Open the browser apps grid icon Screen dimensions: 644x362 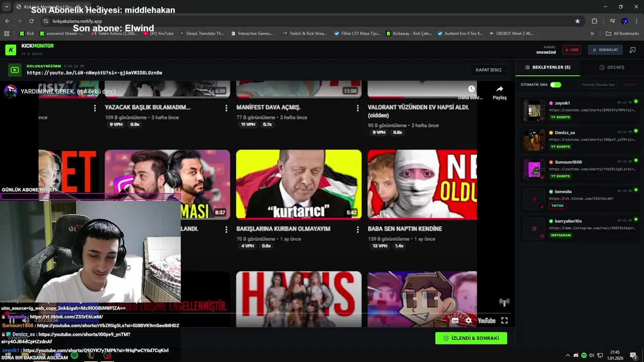click(7, 34)
